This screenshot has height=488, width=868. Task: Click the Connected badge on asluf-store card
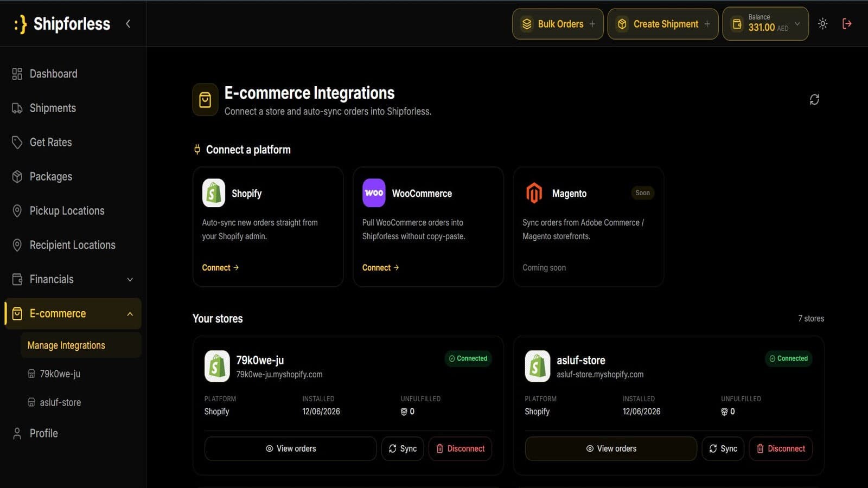[789, 358]
